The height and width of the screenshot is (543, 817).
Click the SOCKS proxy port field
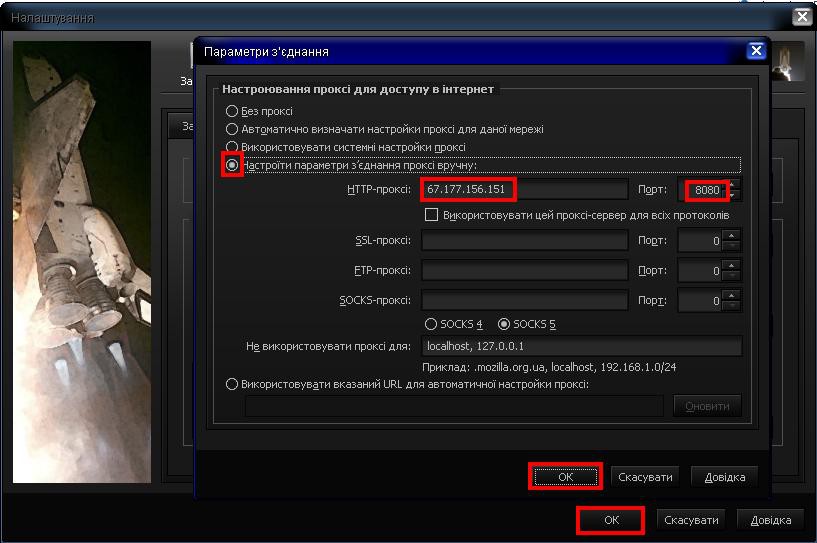click(x=700, y=301)
